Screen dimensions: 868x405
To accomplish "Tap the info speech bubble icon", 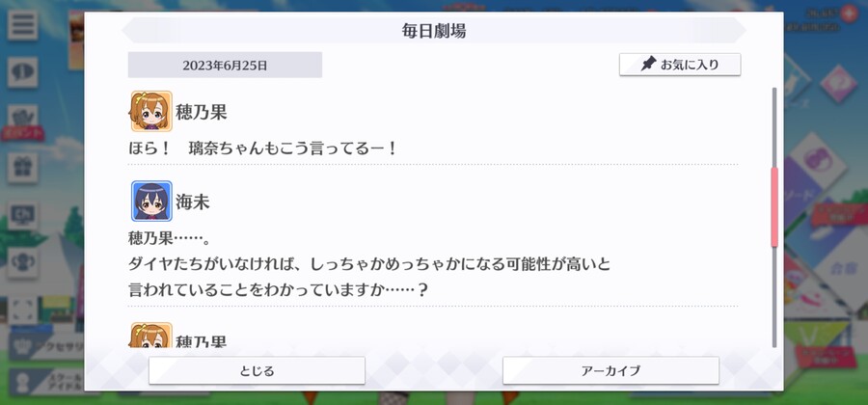I will pyautogui.click(x=23, y=72).
